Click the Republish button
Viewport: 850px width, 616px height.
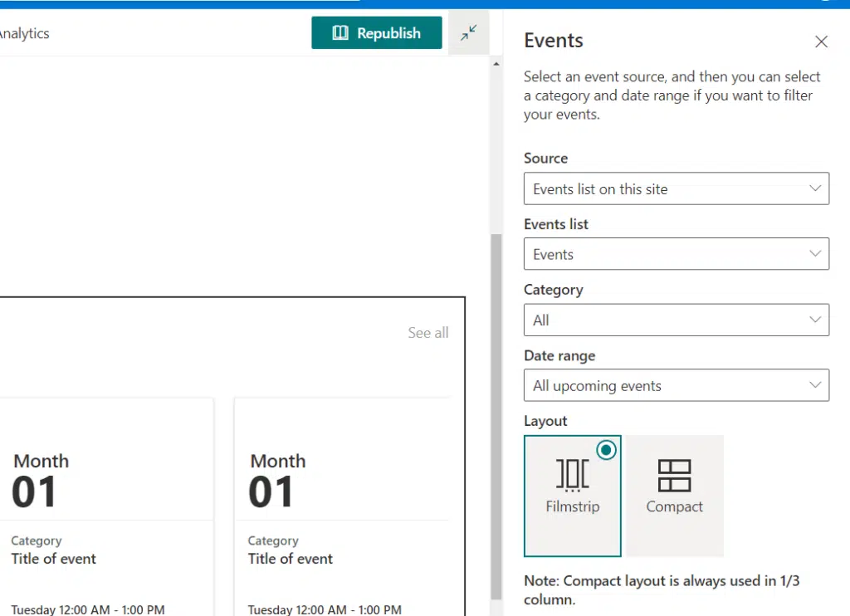(376, 33)
